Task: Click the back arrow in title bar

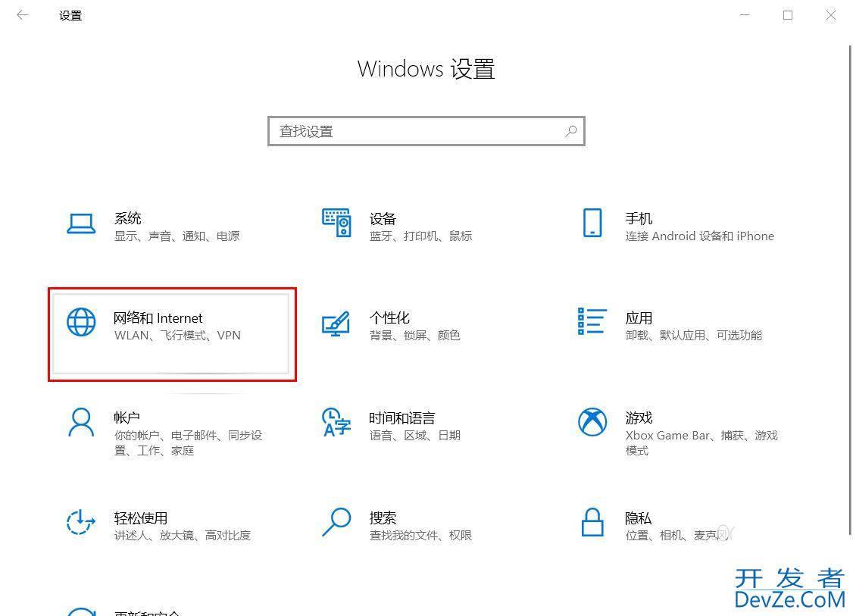Action: pyautogui.click(x=22, y=15)
